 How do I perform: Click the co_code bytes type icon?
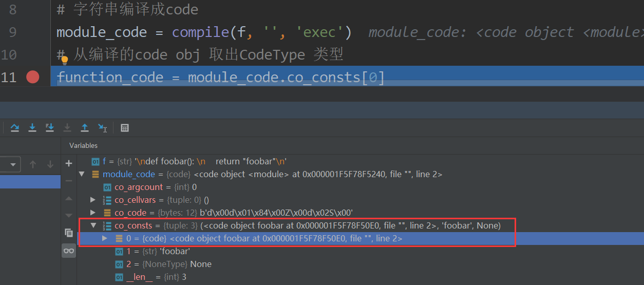107,213
